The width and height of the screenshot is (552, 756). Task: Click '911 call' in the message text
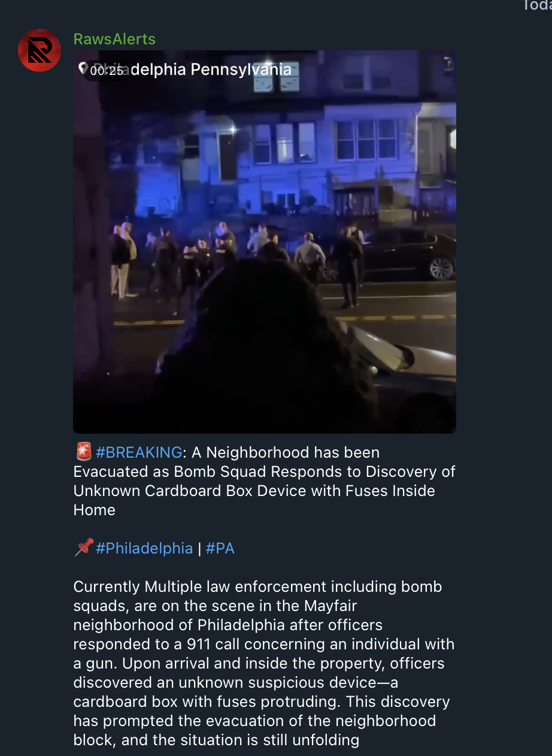[x=213, y=644]
